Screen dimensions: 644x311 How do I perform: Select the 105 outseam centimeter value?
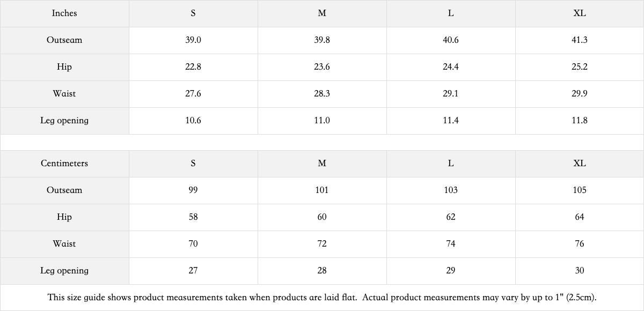580,190
